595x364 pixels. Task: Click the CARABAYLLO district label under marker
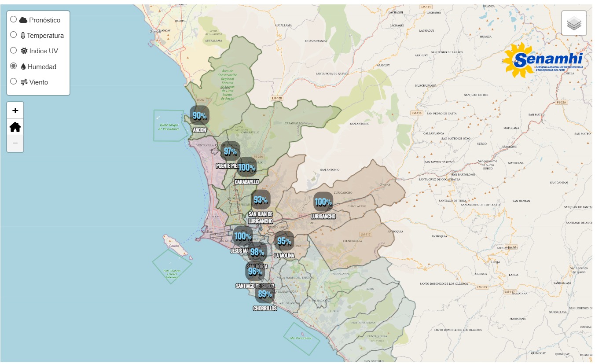(247, 182)
